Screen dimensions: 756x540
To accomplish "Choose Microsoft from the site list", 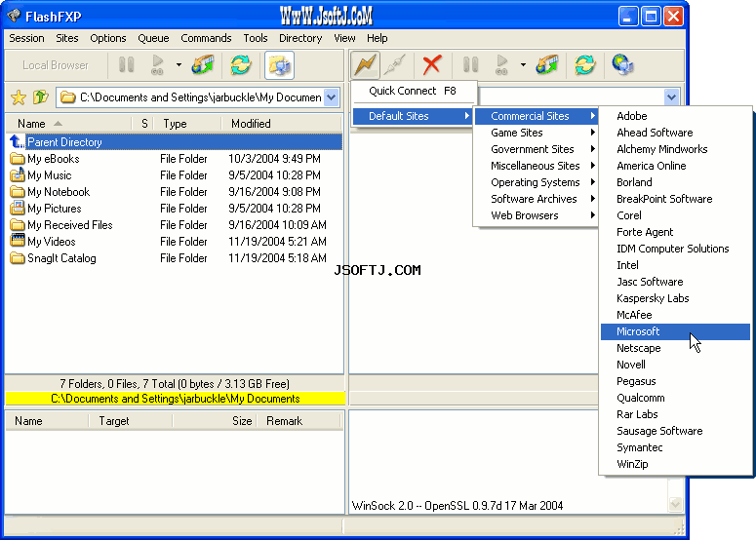I will [x=675, y=331].
